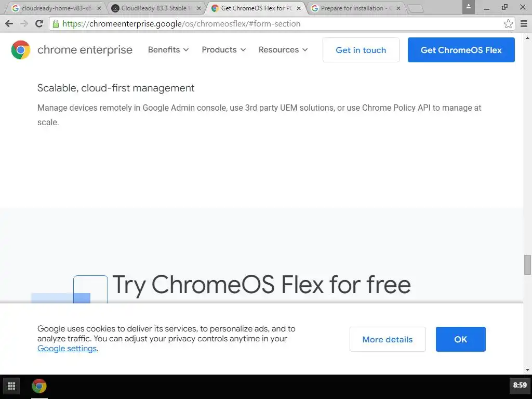Click the Get ChromeOS Flex button

point(461,50)
